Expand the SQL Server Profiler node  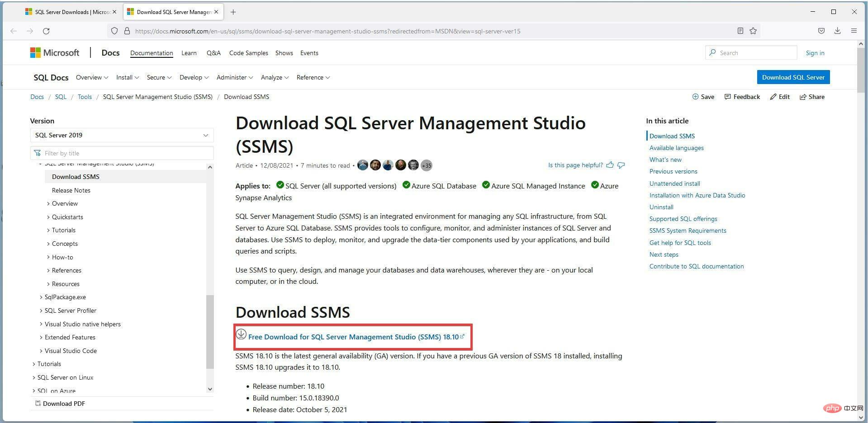[41, 310]
